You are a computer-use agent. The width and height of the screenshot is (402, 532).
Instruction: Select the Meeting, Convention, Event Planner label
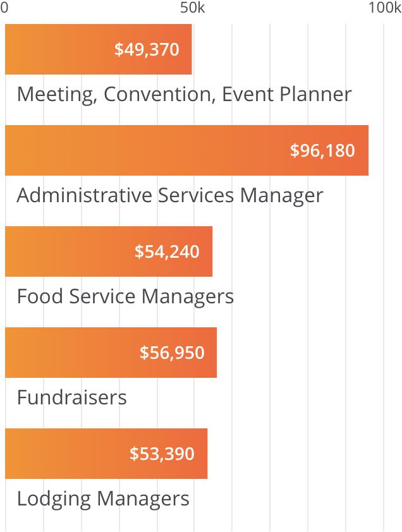point(184,94)
